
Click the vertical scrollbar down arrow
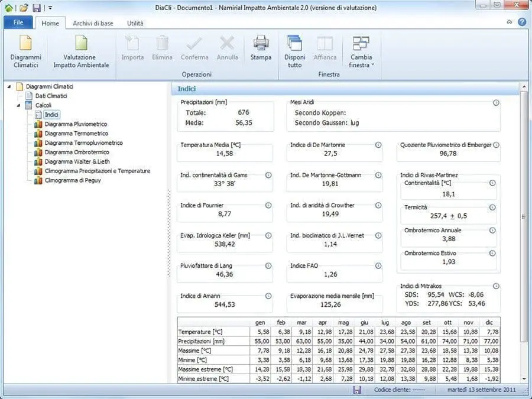(524, 378)
